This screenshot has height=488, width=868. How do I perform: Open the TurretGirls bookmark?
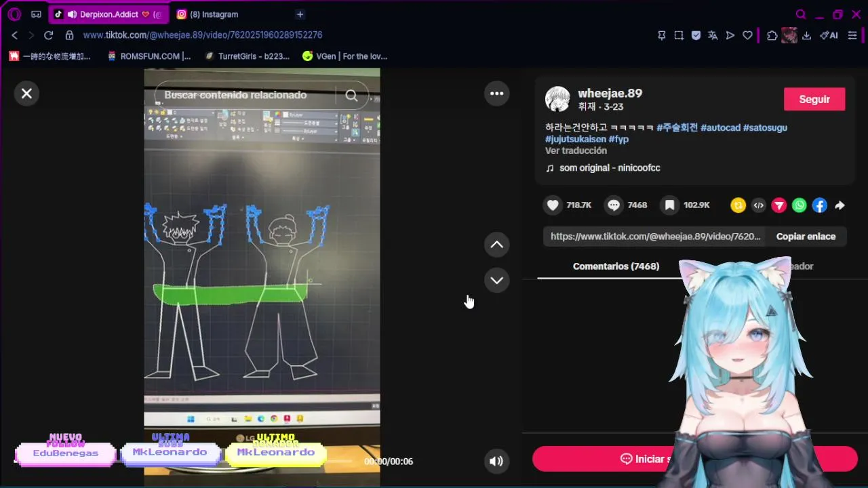[247, 56]
